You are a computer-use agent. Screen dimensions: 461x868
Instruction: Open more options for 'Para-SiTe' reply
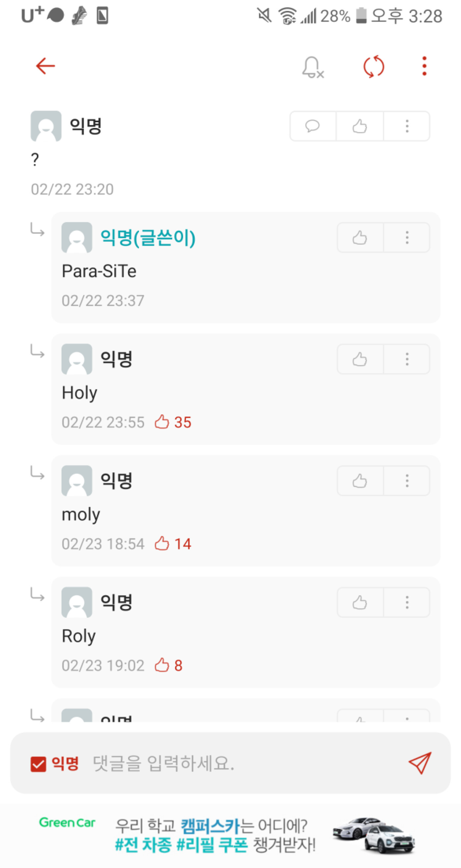coord(407,238)
